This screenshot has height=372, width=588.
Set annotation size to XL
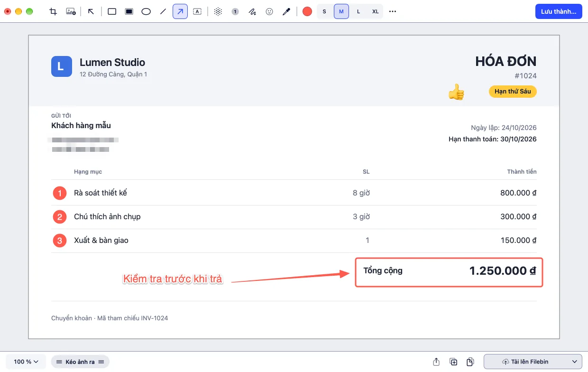click(x=376, y=11)
